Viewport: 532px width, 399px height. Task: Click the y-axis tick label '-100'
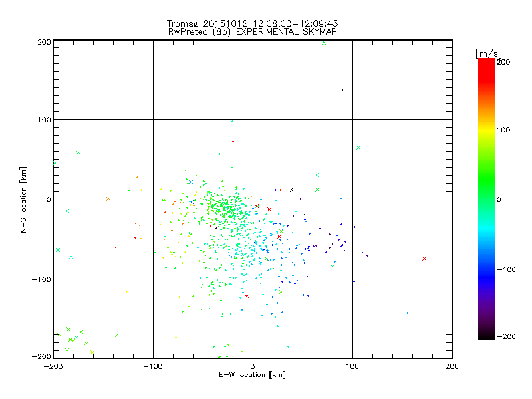[41, 279]
